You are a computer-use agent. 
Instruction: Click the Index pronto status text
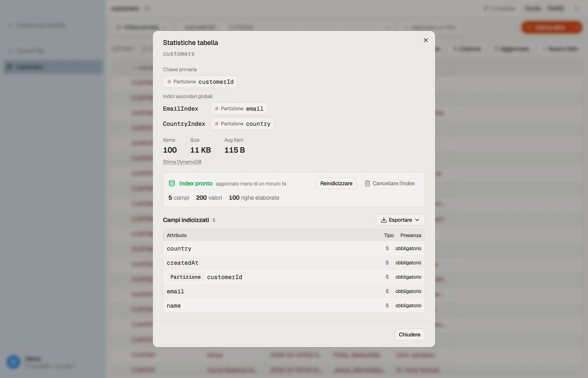pos(196,183)
